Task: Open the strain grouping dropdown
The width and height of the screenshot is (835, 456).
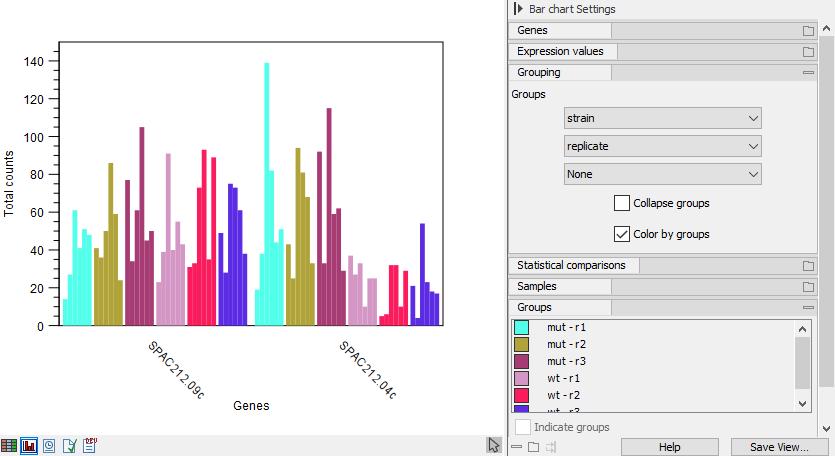Action: point(662,118)
